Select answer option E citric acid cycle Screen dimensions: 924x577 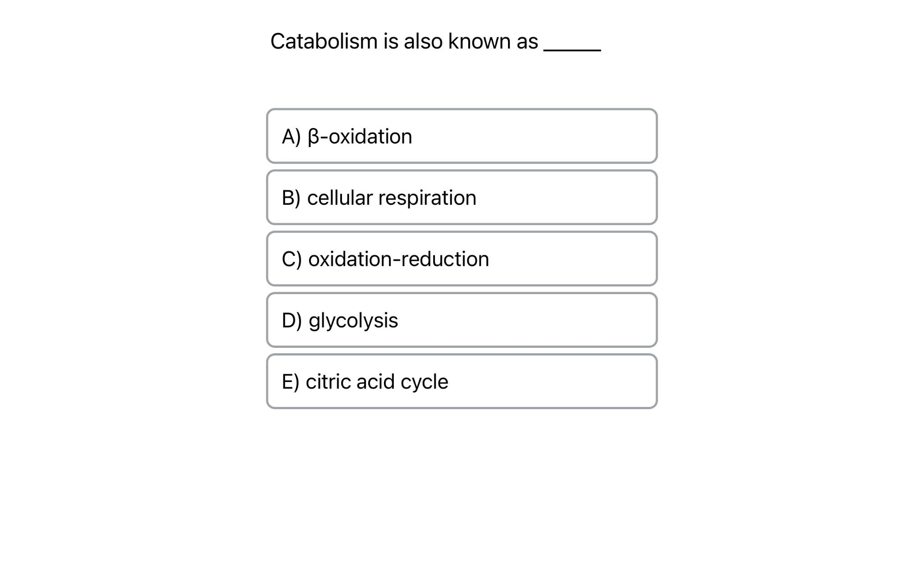click(x=462, y=381)
